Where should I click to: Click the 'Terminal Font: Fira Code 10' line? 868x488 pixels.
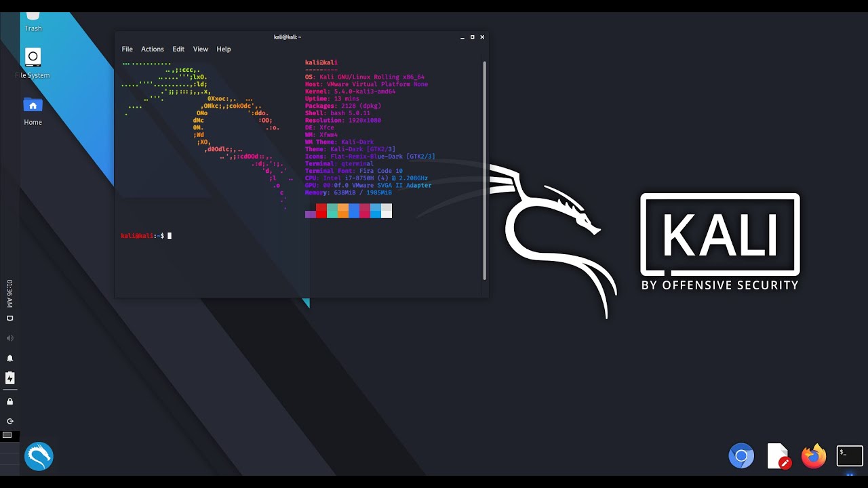tap(354, 171)
